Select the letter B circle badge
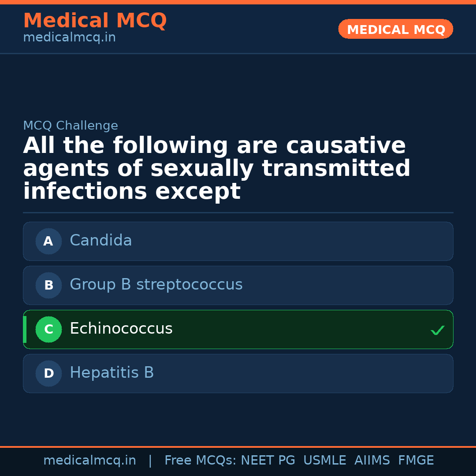This screenshot has height=476, width=476. pyautogui.click(x=48, y=285)
